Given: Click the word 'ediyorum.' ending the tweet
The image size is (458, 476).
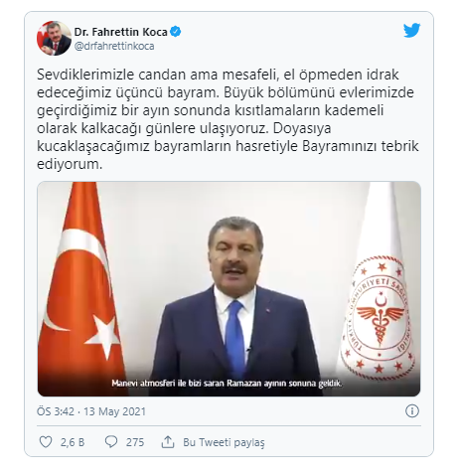Looking at the screenshot, I should 70,164.
